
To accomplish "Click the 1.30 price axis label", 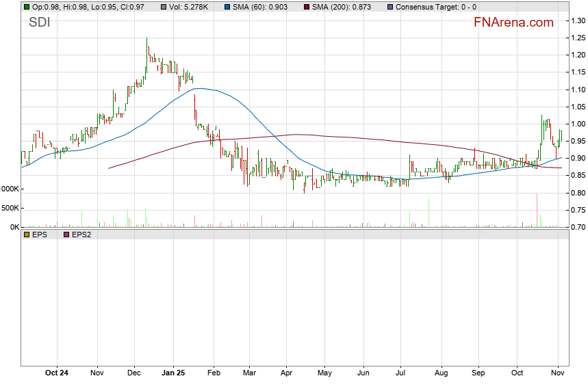I will pyautogui.click(x=578, y=21).
